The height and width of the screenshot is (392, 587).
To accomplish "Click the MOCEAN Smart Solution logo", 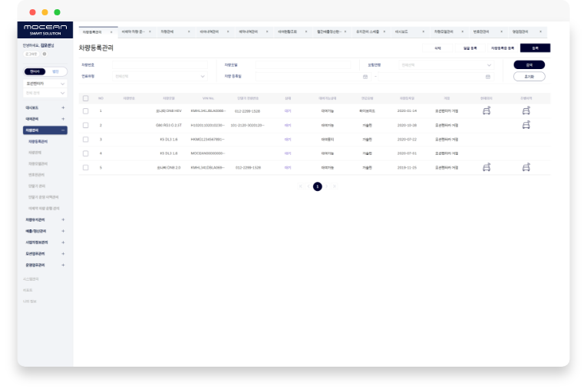I will click(45, 30).
